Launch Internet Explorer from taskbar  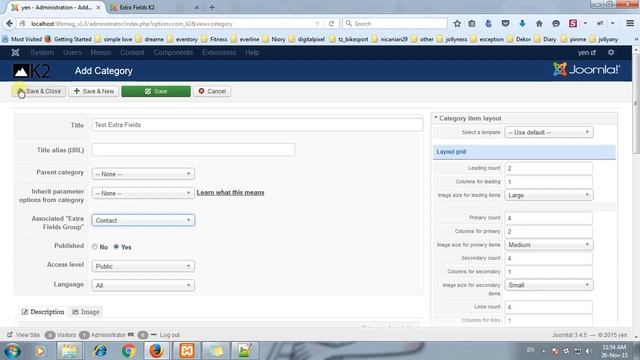(99, 351)
